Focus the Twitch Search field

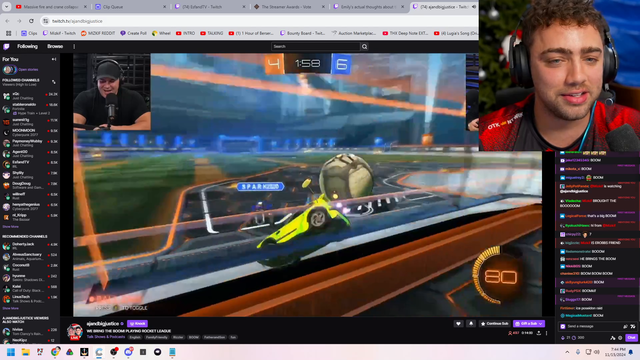click(316, 47)
